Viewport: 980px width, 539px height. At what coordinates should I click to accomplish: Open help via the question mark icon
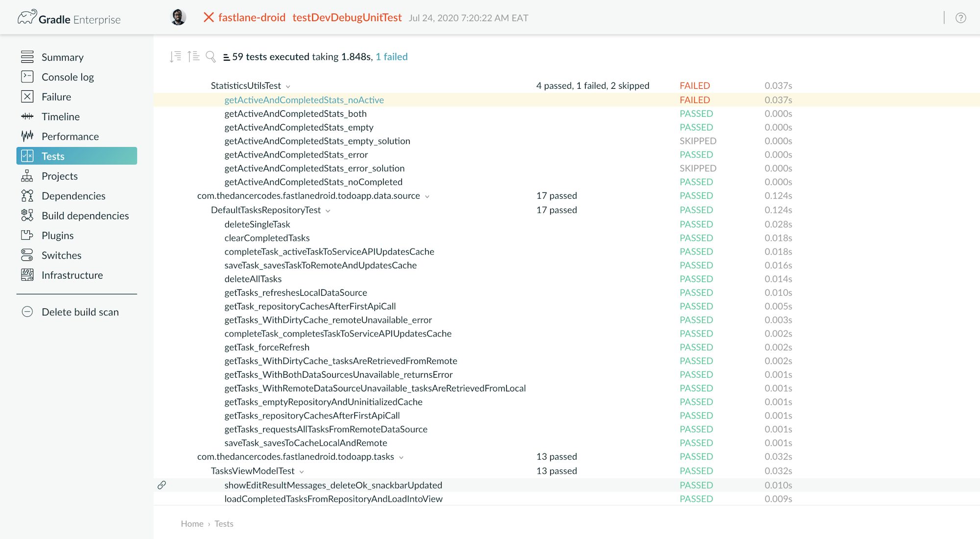(961, 18)
